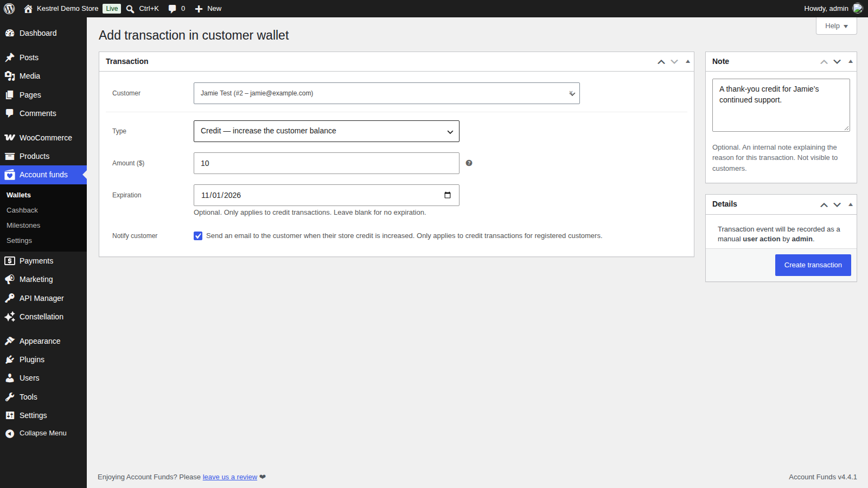Collapse the Details panel with triangle toggle
This screenshot has height=488, width=868.
(x=851, y=204)
